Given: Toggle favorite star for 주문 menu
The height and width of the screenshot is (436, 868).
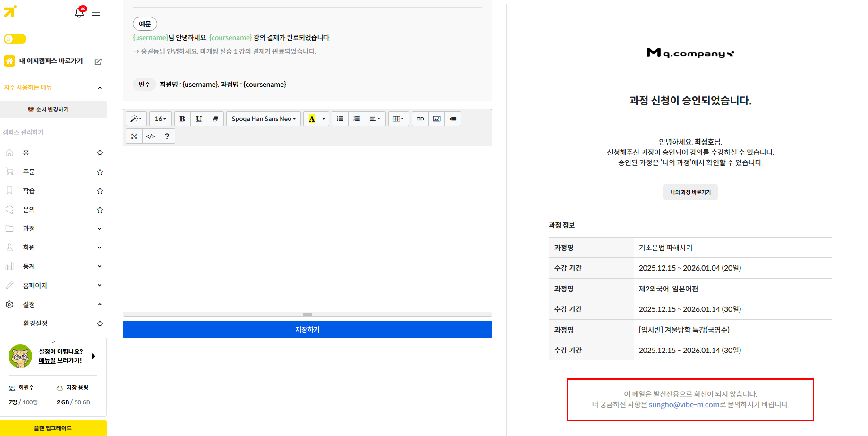Looking at the screenshot, I should click(x=100, y=172).
